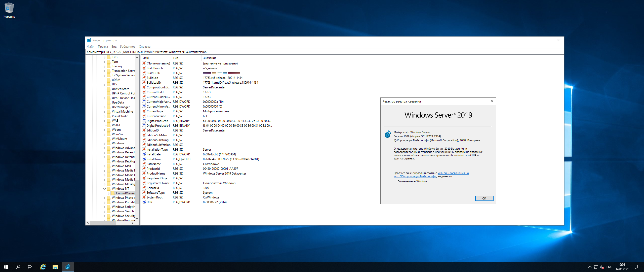644x272 pixels.
Task: Click the value 17763.rs5_release.180914-1434
Action: pyautogui.click(x=223, y=78)
